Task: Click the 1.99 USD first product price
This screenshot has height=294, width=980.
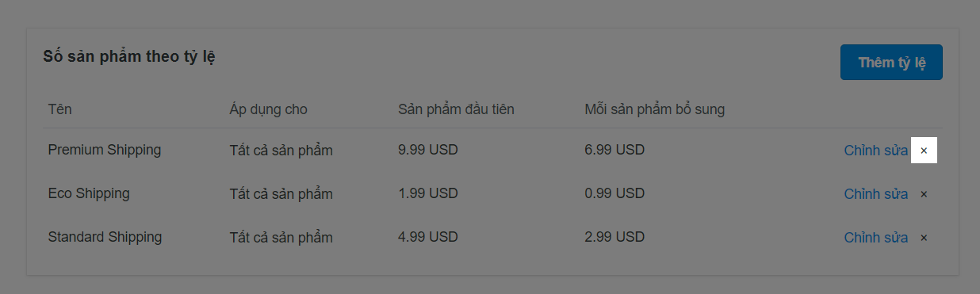Action: 428,193
